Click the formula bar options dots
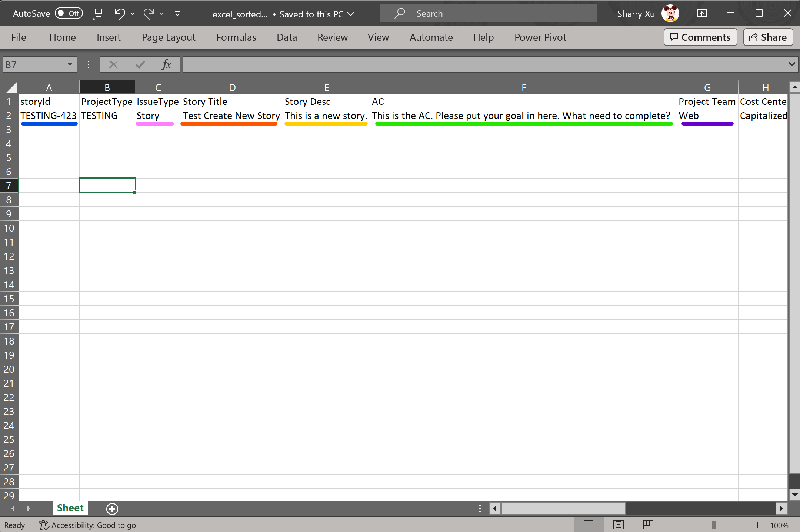Image resolution: width=800 pixels, height=532 pixels. coord(88,65)
